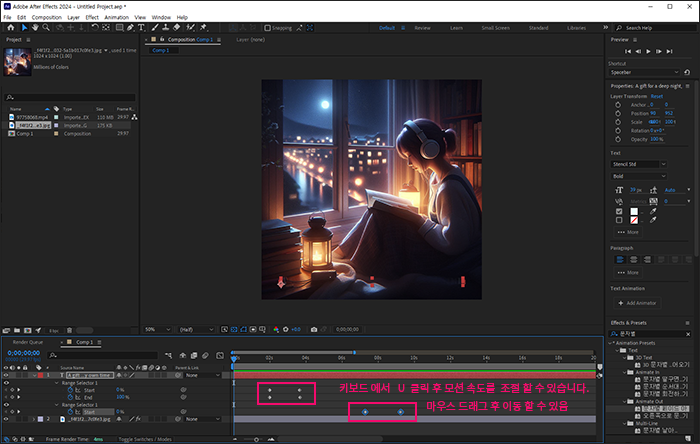Open the 50% magnification dropdown

tap(158, 329)
